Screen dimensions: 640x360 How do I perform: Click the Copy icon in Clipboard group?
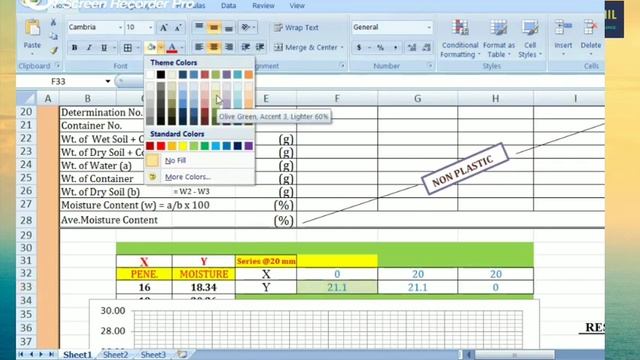[x=53, y=36]
